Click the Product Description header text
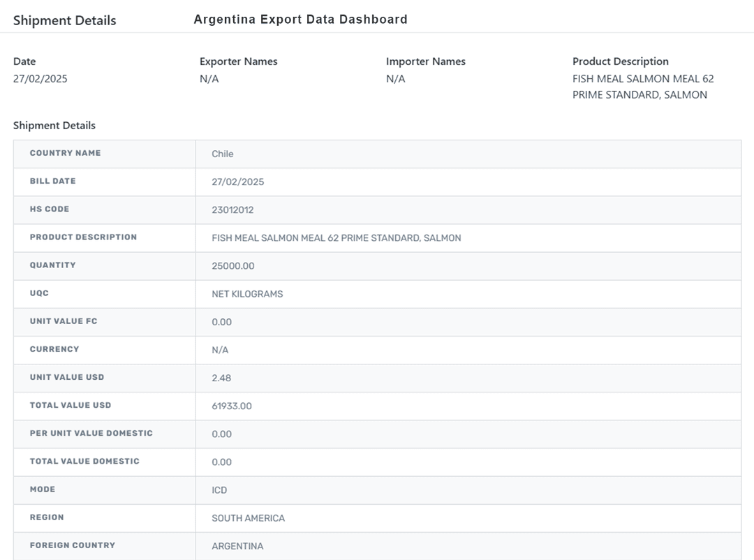Screen dimensions: 754x560 (620, 61)
